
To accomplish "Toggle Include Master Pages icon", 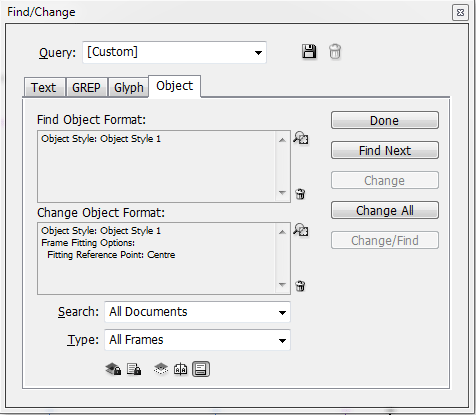I will point(180,369).
